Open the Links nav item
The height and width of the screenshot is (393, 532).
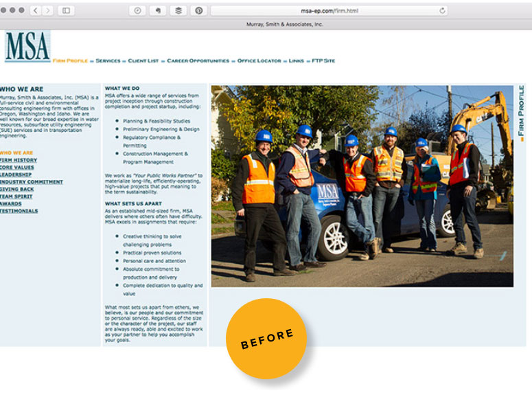296,60
